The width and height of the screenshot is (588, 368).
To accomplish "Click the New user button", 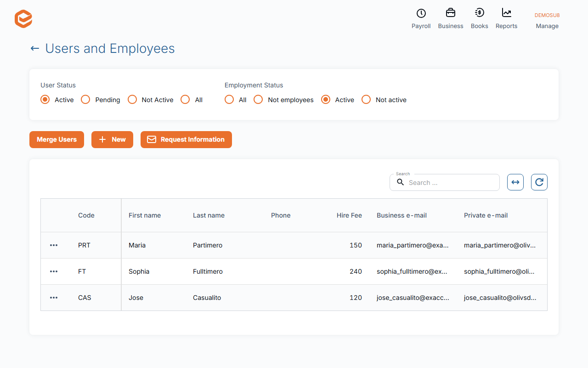I will pyautogui.click(x=112, y=139).
